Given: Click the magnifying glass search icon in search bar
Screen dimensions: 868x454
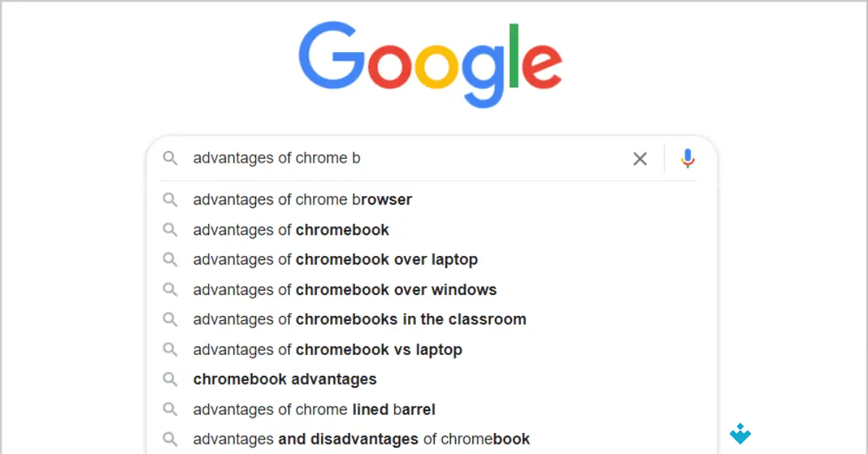Looking at the screenshot, I should click(171, 158).
